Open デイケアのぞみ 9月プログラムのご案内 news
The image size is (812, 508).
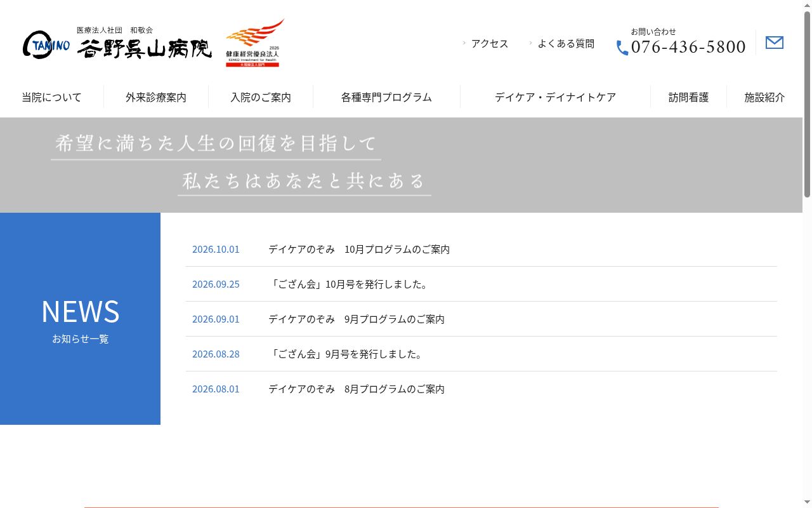coord(357,319)
